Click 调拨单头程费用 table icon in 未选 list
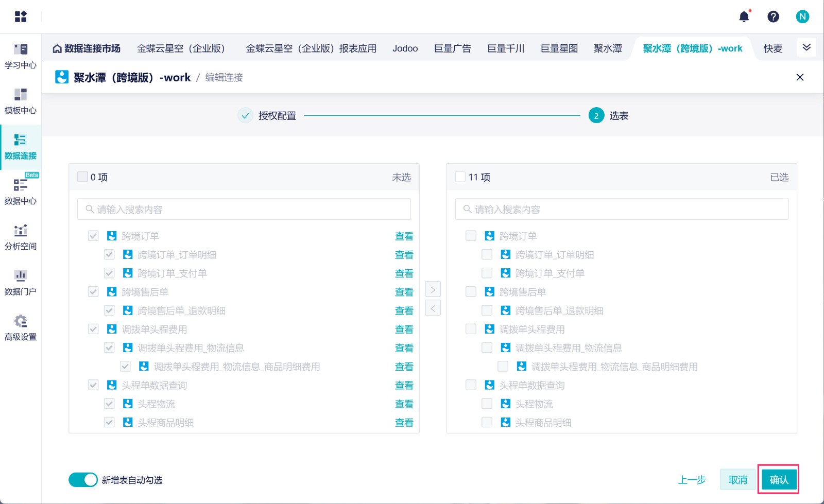 click(x=112, y=329)
